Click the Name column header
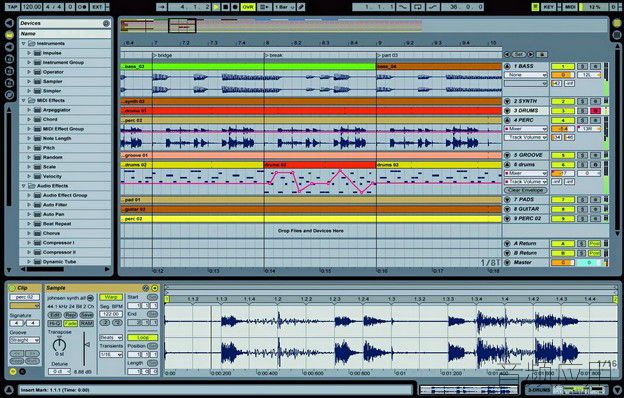The width and height of the screenshot is (624, 398). [x=65, y=34]
